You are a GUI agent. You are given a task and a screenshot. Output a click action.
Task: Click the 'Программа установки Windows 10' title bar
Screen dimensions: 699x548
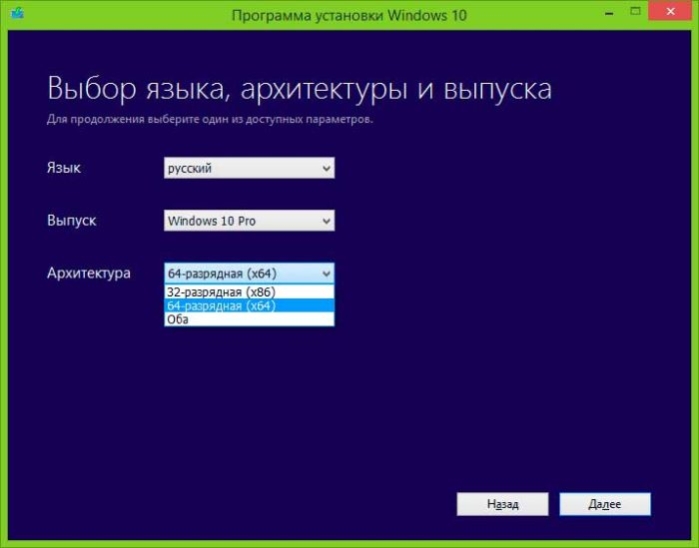pyautogui.click(x=349, y=15)
